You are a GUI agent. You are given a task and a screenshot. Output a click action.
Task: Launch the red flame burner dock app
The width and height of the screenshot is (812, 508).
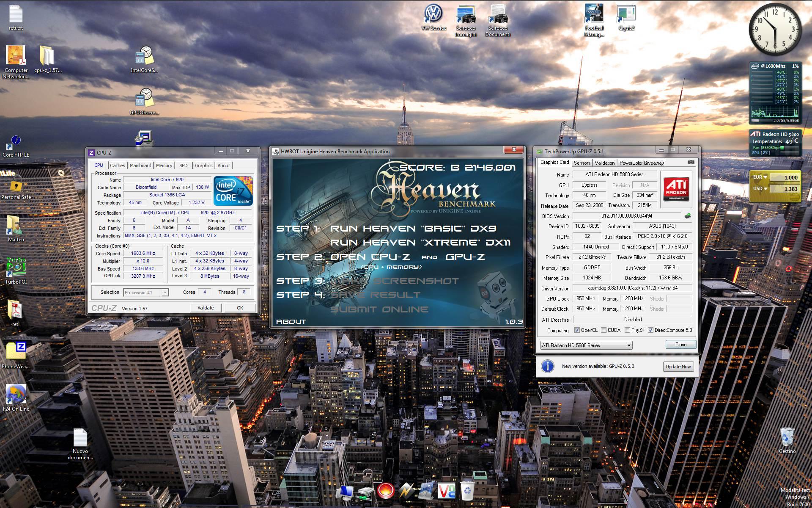coord(385,491)
